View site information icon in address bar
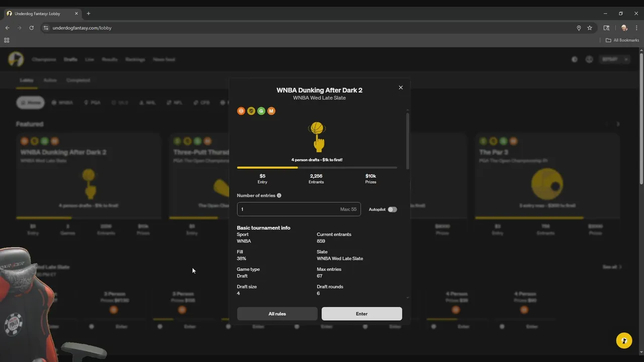The height and width of the screenshot is (362, 644). click(x=46, y=28)
